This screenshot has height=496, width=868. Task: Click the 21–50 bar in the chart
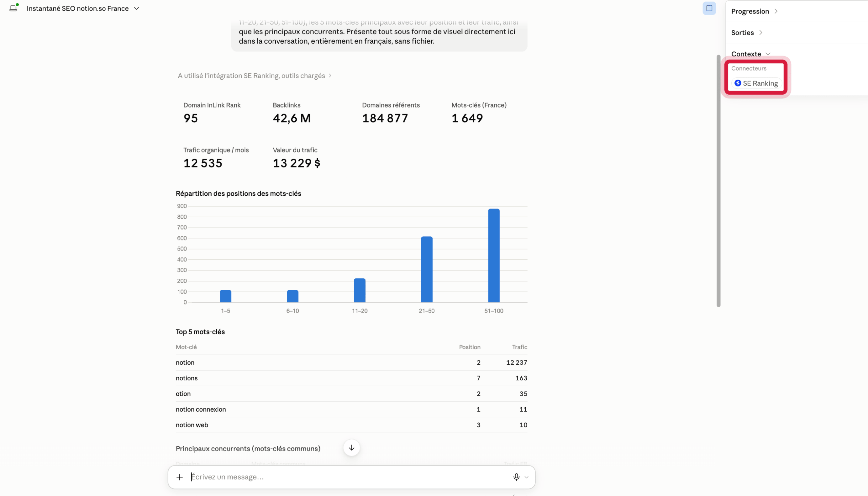pyautogui.click(x=427, y=269)
